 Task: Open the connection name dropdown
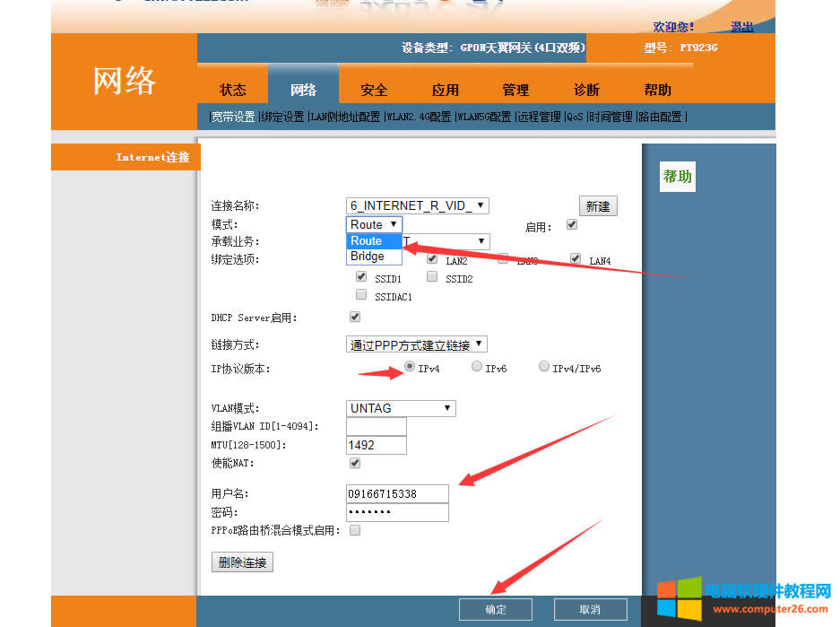[x=418, y=205]
